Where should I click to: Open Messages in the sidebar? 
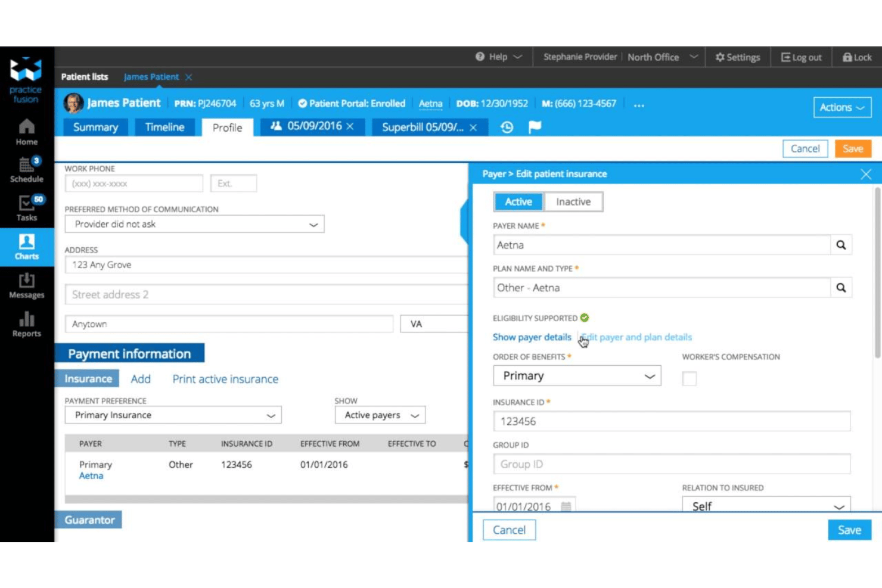click(x=27, y=285)
